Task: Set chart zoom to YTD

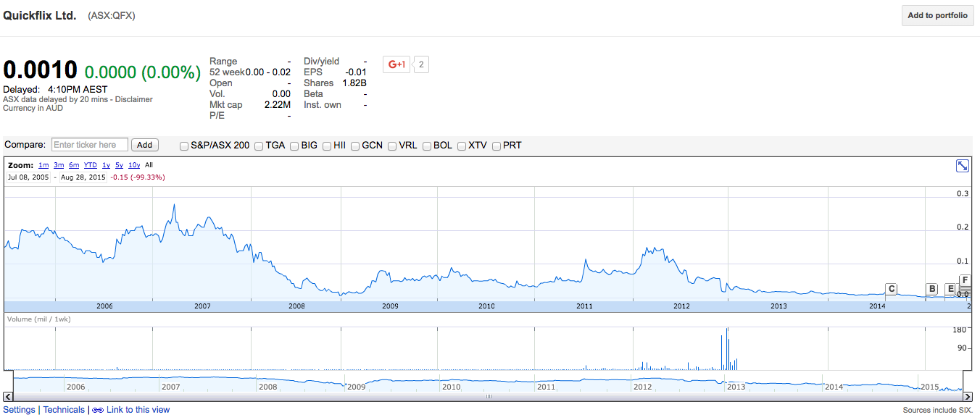Action: [91, 165]
